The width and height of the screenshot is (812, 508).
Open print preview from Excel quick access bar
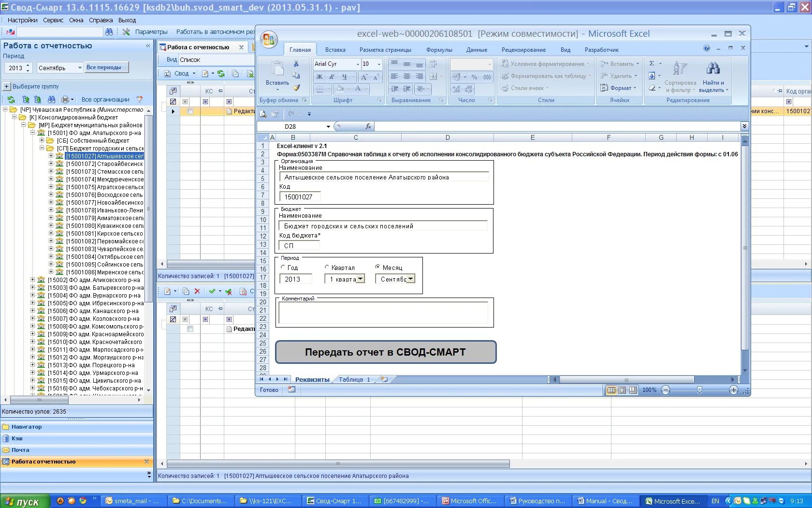point(263,114)
